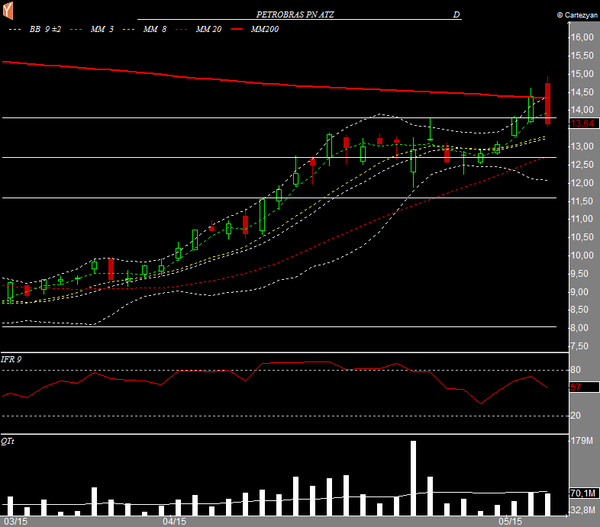Click the last large red candlestick
Viewport: 600px width, 527px height.
point(548,103)
